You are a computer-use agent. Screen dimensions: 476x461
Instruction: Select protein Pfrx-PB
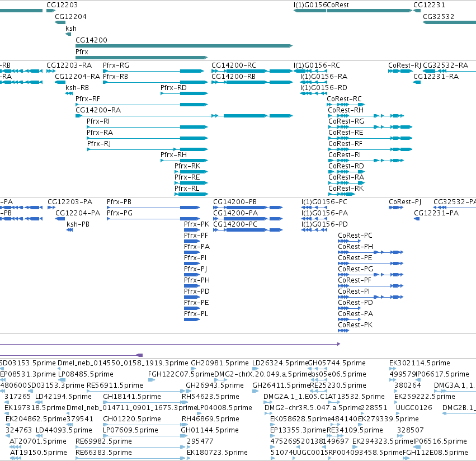[153, 208]
